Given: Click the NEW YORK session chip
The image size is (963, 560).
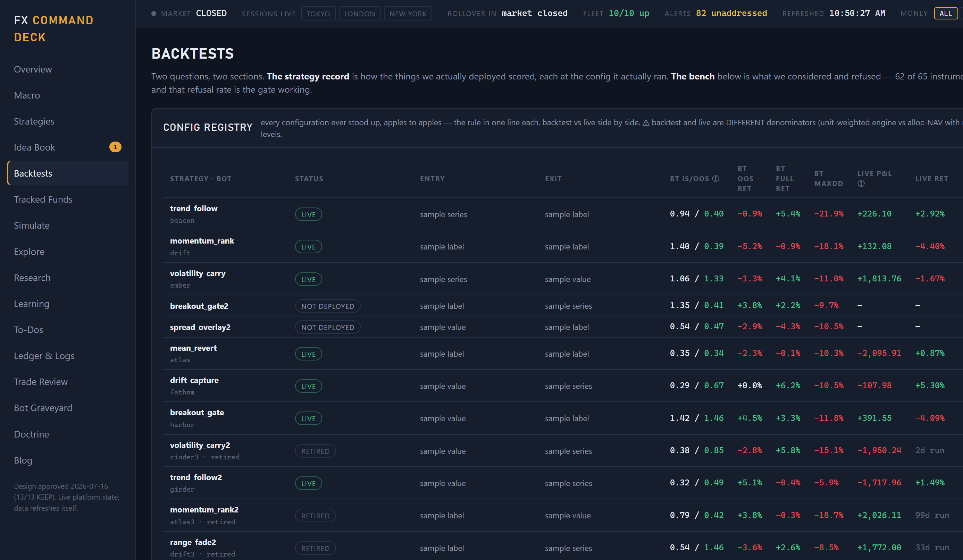Looking at the screenshot, I should pyautogui.click(x=408, y=14).
